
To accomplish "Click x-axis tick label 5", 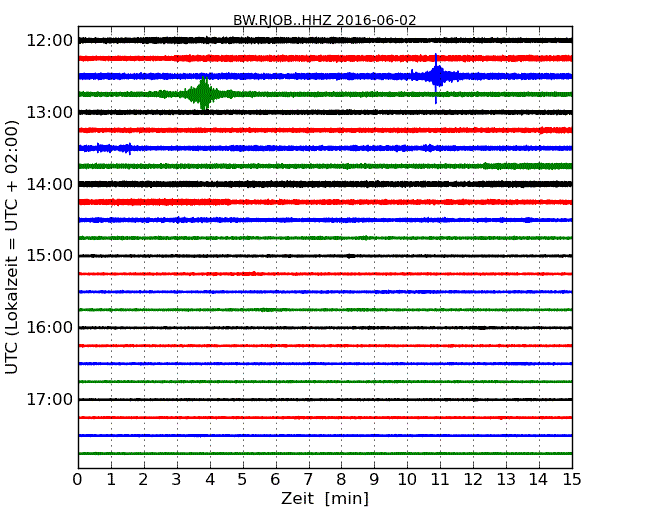I will tap(242, 480).
